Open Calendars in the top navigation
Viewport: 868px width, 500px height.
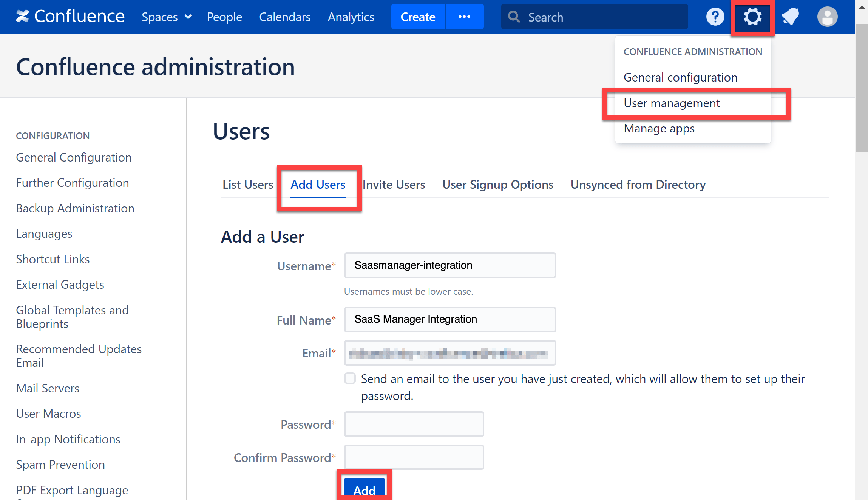click(285, 17)
